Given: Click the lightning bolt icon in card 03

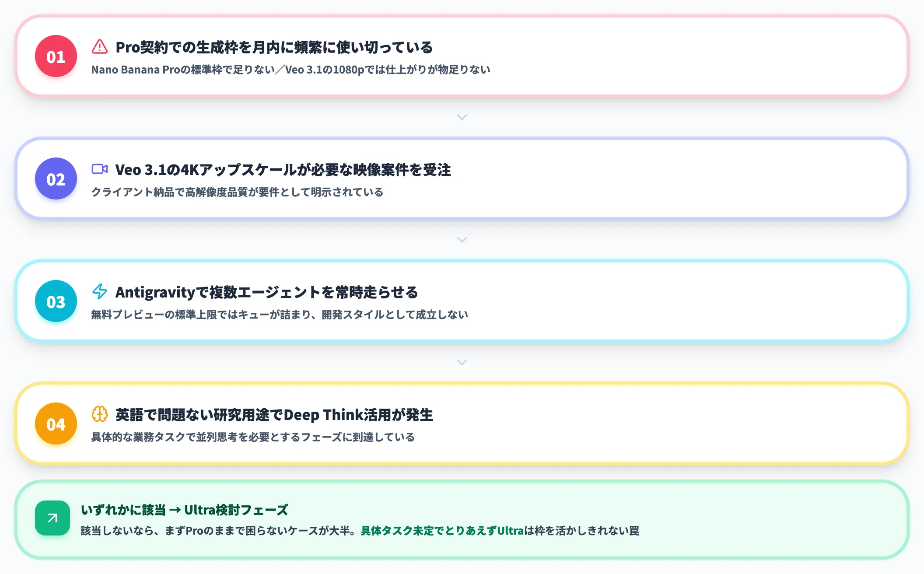Looking at the screenshot, I should click(x=100, y=292).
